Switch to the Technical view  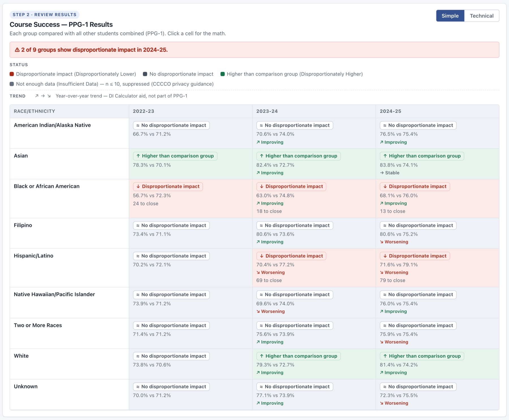click(x=482, y=16)
